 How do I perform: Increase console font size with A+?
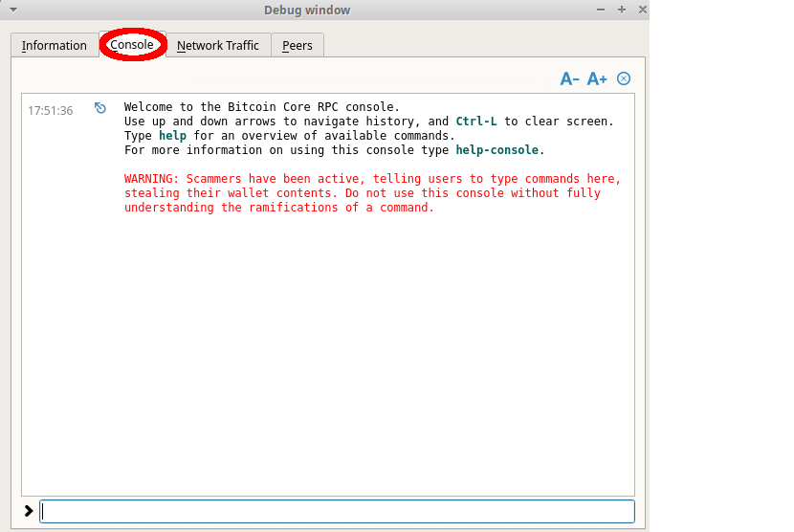click(x=597, y=79)
